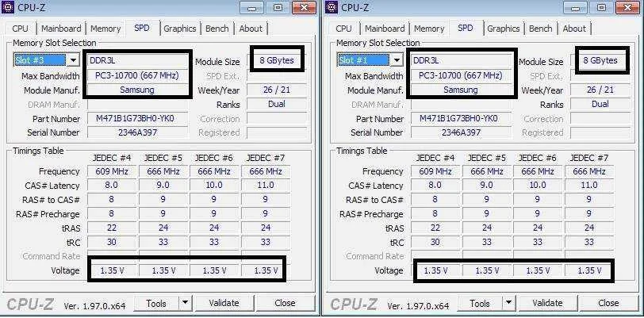Select the SPD tab in right window
Viewport: 644px width, 318px height.
click(x=466, y=28)
